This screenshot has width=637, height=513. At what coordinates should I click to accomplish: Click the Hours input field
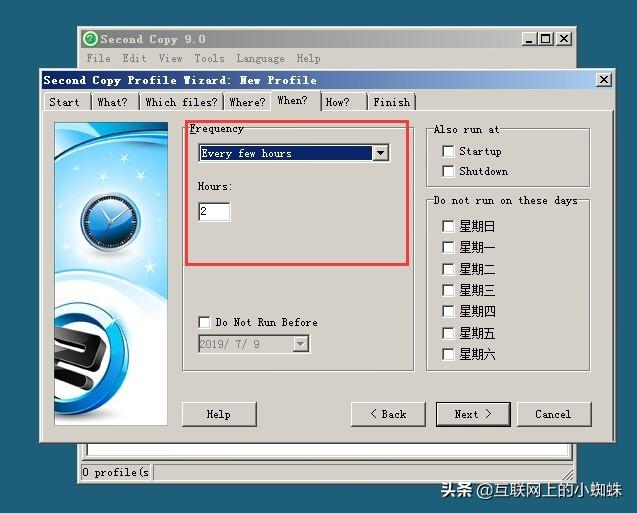pyautogui.click(x=214, y=212)
